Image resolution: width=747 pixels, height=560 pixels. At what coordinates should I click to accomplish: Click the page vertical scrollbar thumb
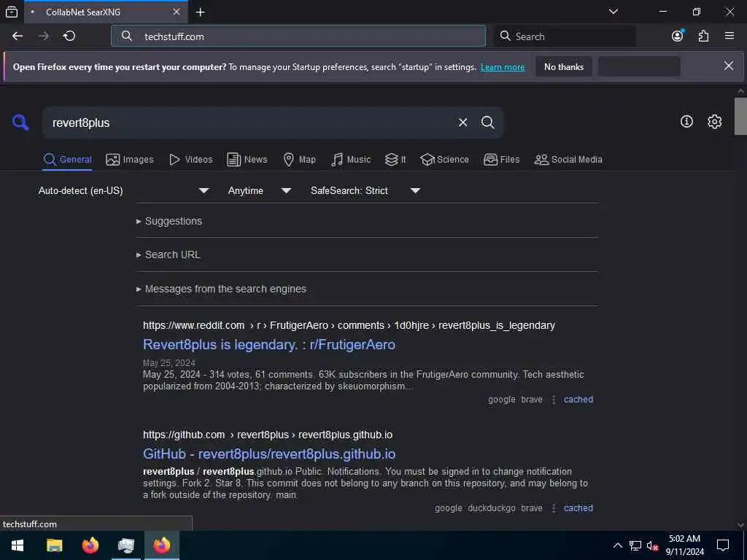740,116
